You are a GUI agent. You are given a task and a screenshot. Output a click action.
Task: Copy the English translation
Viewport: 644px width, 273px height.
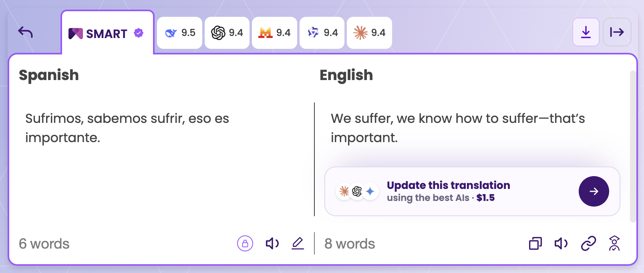[535, 243]
